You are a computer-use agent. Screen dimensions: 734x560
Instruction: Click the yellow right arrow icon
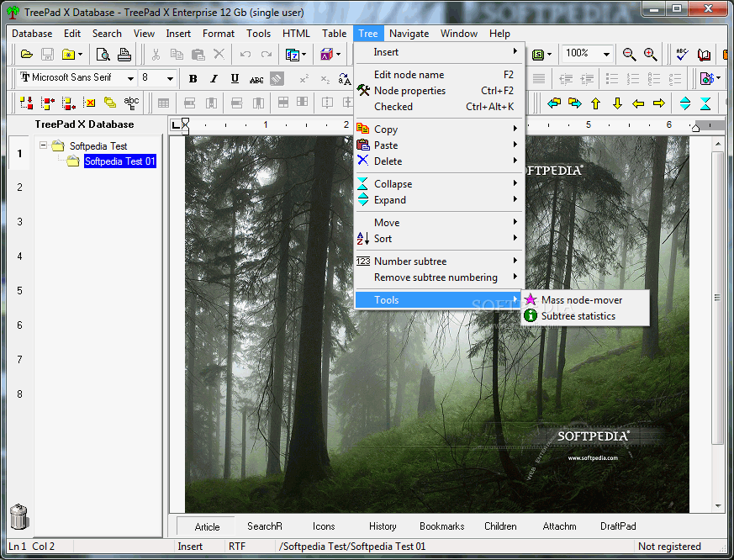659,103
